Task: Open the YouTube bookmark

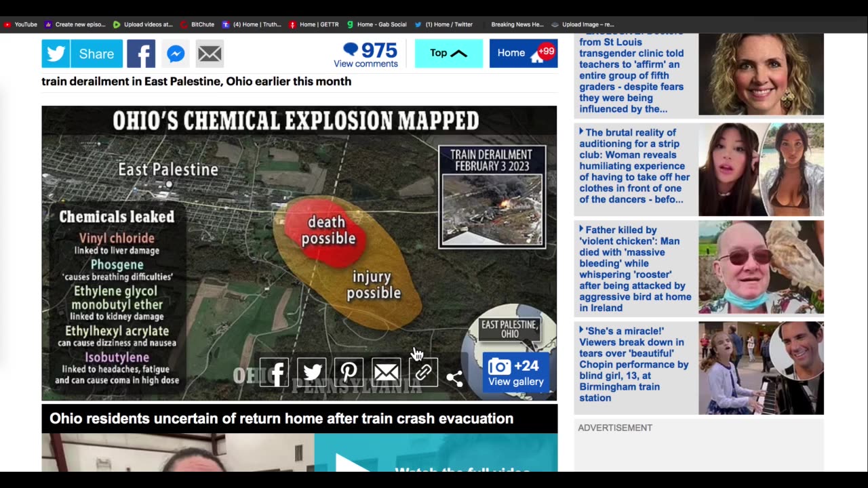Action: click(x=20, y=24)
